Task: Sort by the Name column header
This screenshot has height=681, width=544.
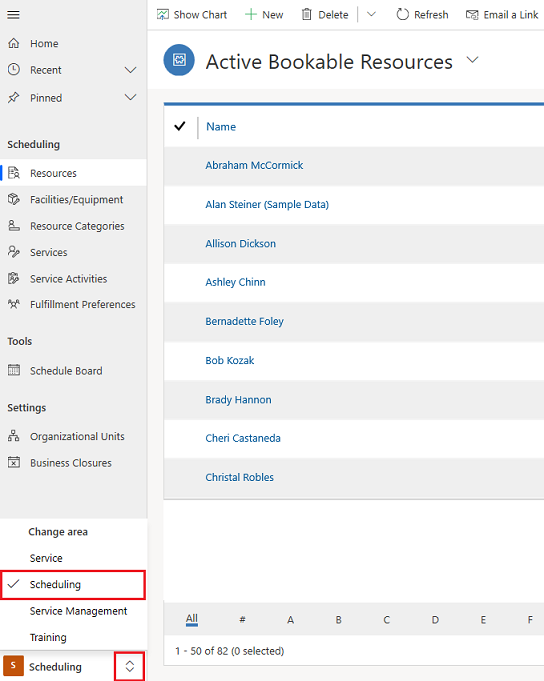Action: pyautogui.click(x=221, y=126)
